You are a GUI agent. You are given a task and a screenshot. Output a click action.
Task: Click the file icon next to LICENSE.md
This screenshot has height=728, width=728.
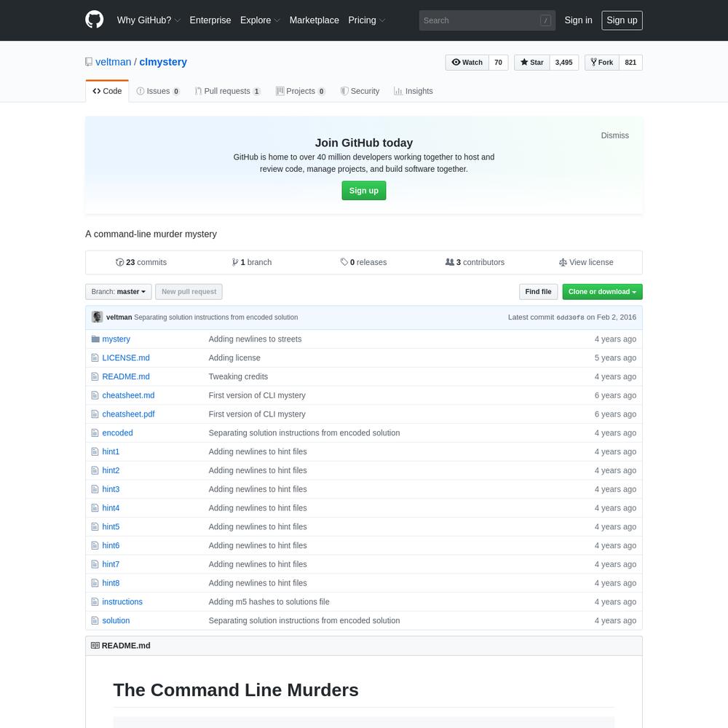click(95, 357)
